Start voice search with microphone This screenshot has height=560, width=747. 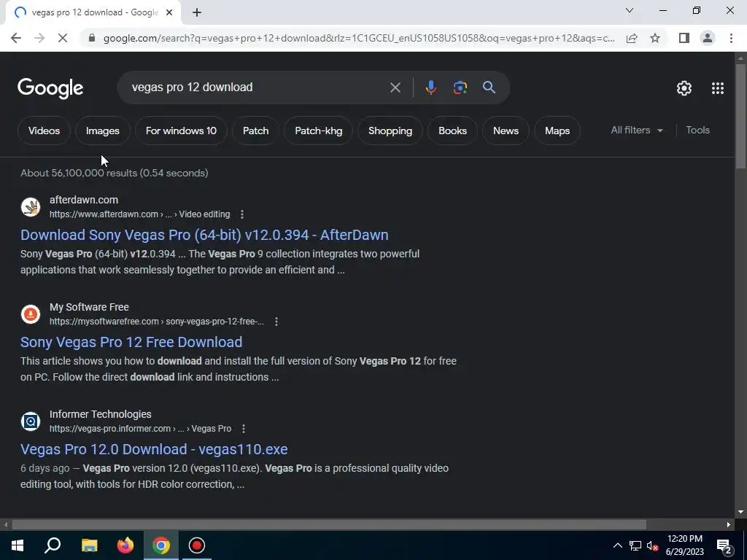430,87
